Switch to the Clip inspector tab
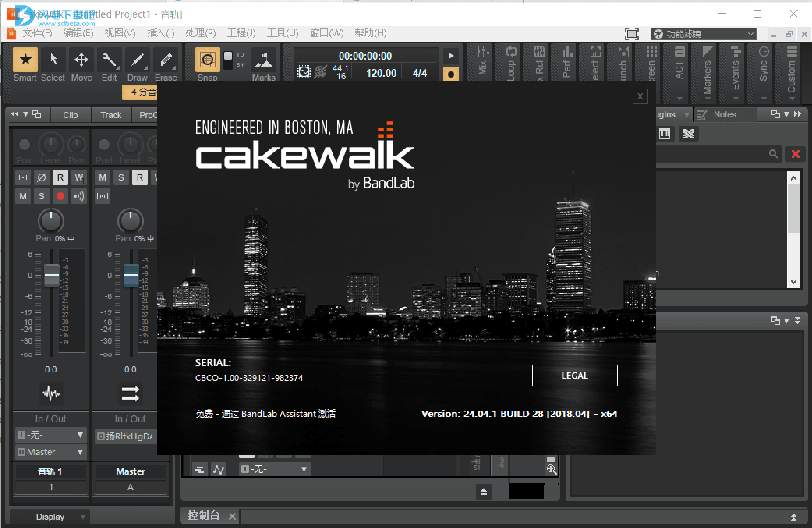This screenshot has height=528, width=812. tap(70, 115)
